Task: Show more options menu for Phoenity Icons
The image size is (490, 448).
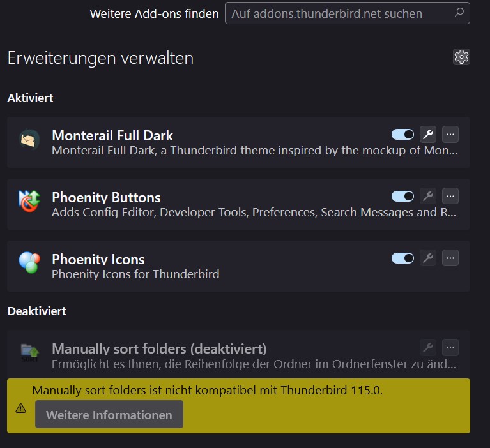Action: [x=450, y=258]
